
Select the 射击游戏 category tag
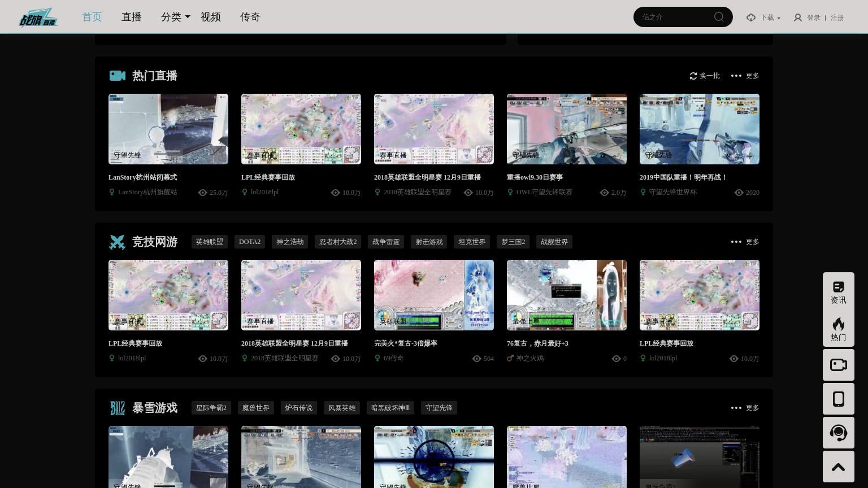(x=429, y=242)
